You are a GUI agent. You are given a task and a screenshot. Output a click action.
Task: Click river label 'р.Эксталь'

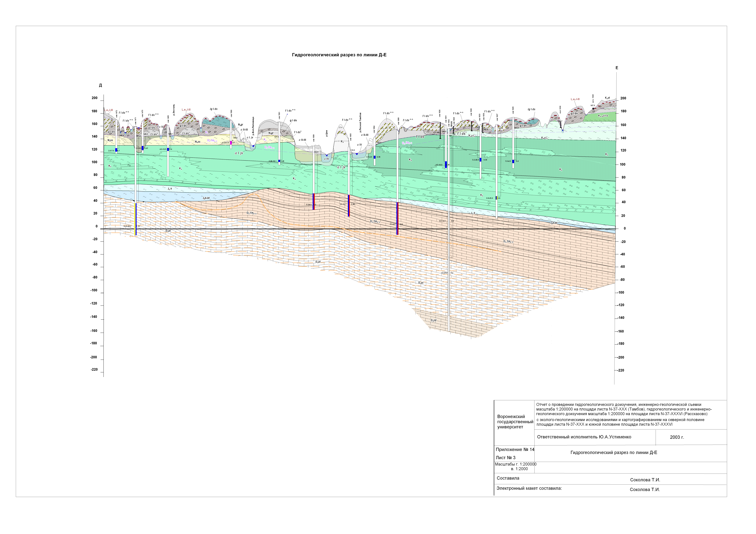tap(174, 110)
